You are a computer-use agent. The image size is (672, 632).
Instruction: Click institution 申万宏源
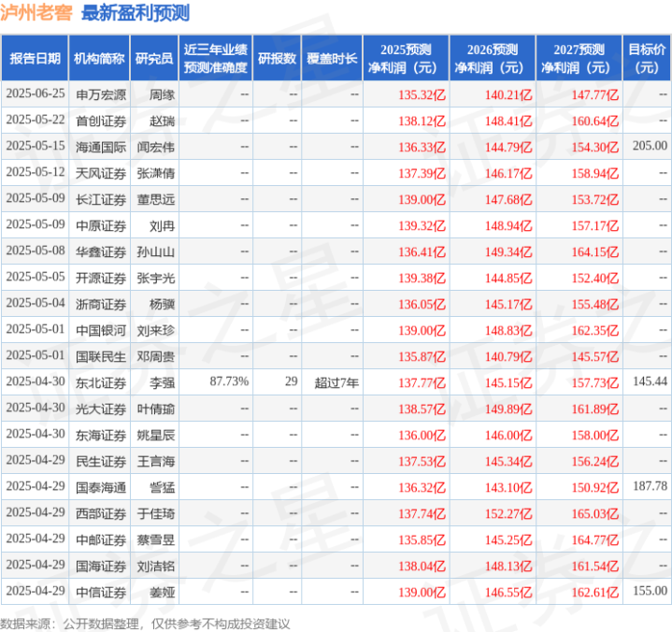101,94
